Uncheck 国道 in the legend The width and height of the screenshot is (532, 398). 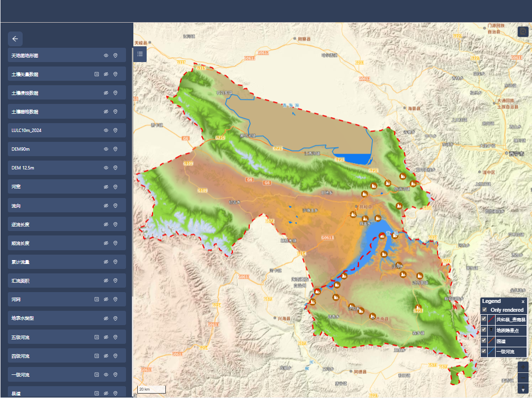point(484,341)
